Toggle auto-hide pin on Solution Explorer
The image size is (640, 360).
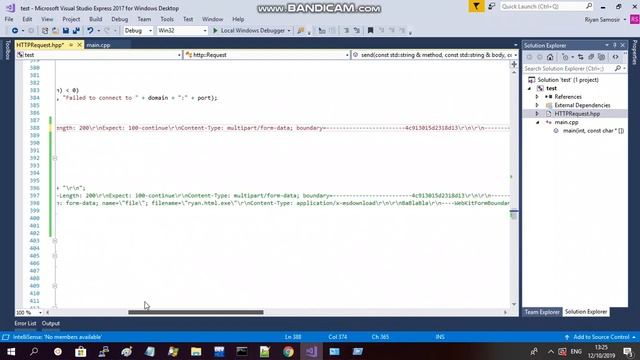point(615,45)
